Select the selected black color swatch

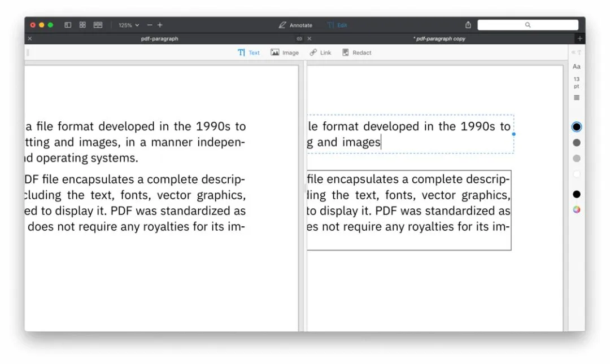click(x=577, y=127)
